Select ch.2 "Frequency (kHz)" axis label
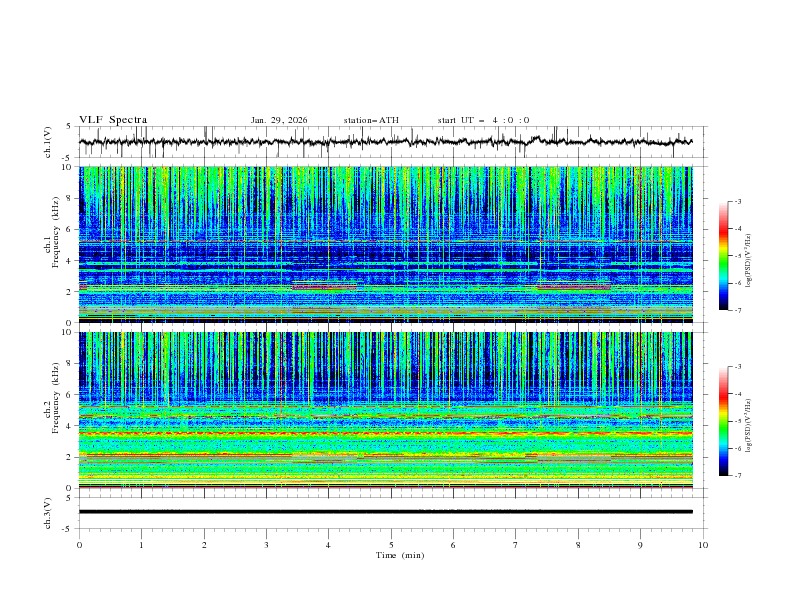Image resolution: width=792 pixels, height=612 pixels. pyautogui.click(x=56, y=397)
